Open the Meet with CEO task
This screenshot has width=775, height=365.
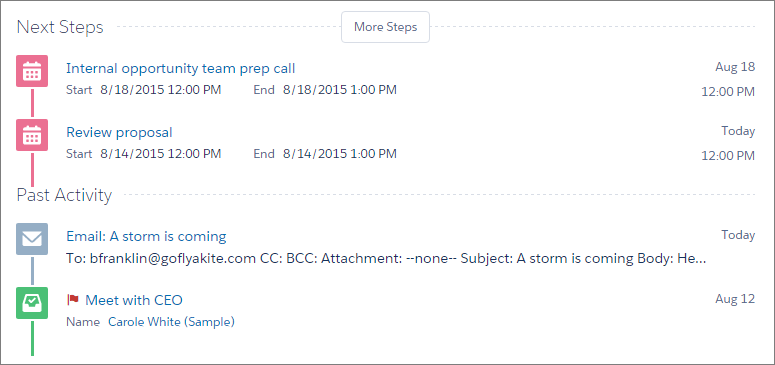click(134, 300)
